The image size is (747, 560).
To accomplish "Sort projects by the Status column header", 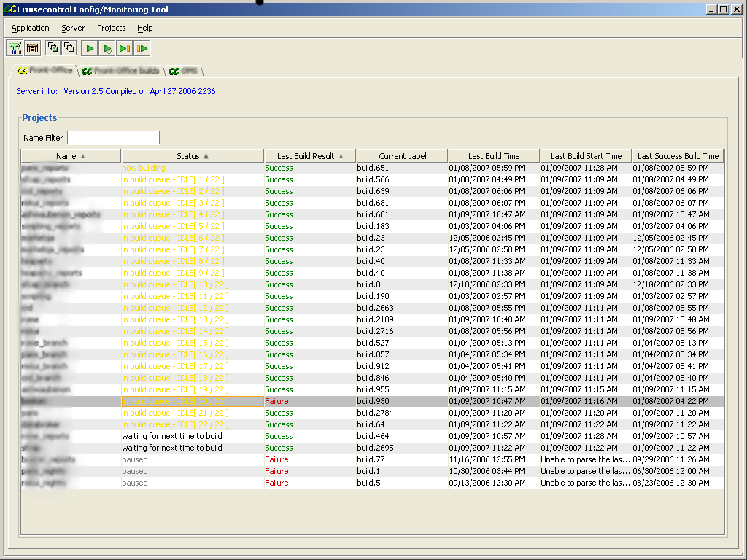I will (x=192, y=156).
